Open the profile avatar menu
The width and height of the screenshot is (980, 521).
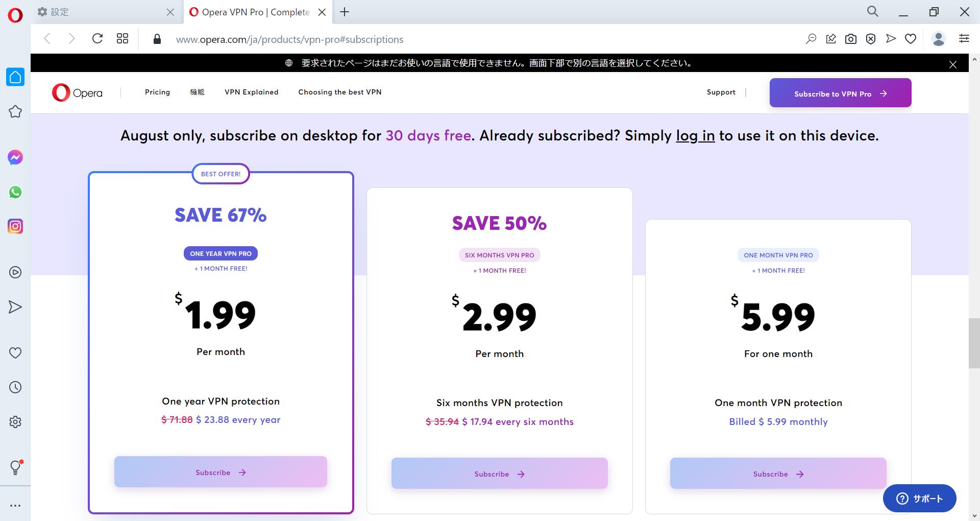tap(938, 38)
